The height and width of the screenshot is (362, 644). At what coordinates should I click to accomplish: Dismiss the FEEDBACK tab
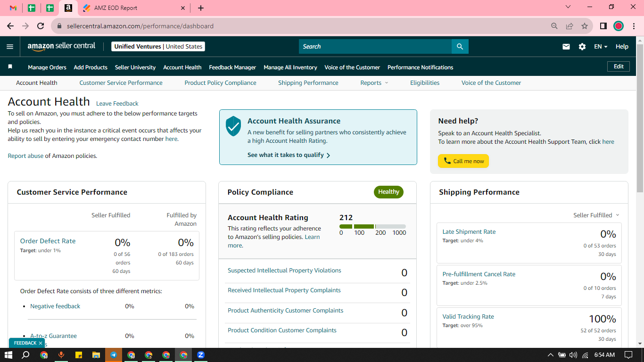click(41, 343)
